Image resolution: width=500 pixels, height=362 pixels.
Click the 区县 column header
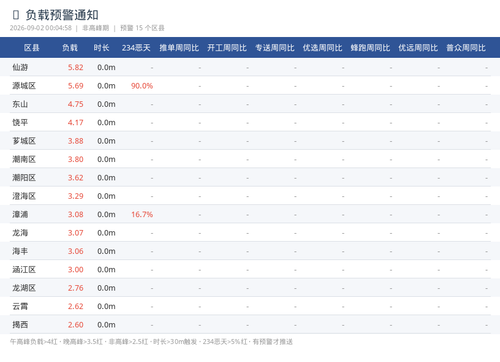tap(32, 48)
